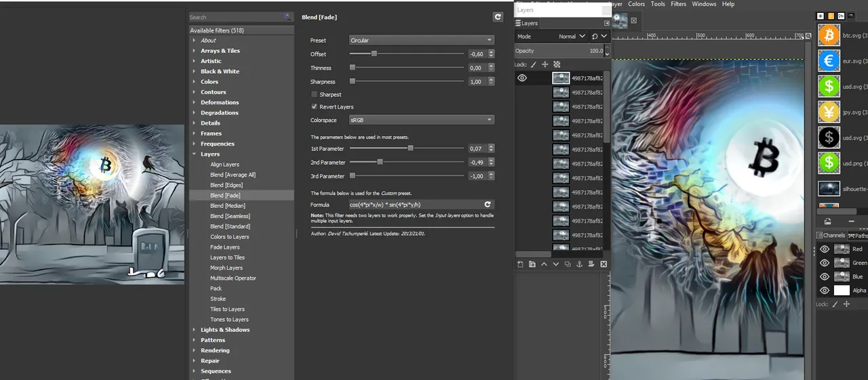Raise this image's display icon in Images panel

828,221
